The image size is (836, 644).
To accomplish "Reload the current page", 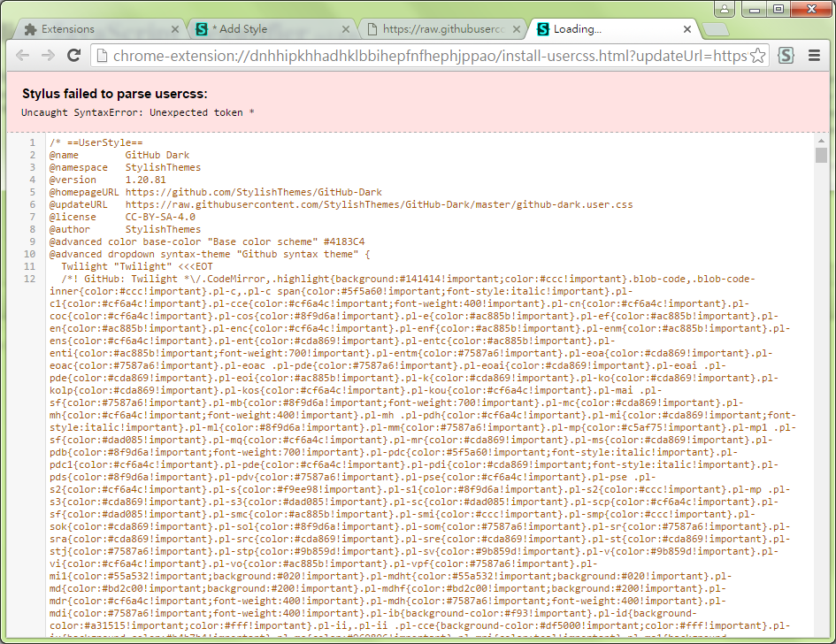I will (x=73, y=56).
